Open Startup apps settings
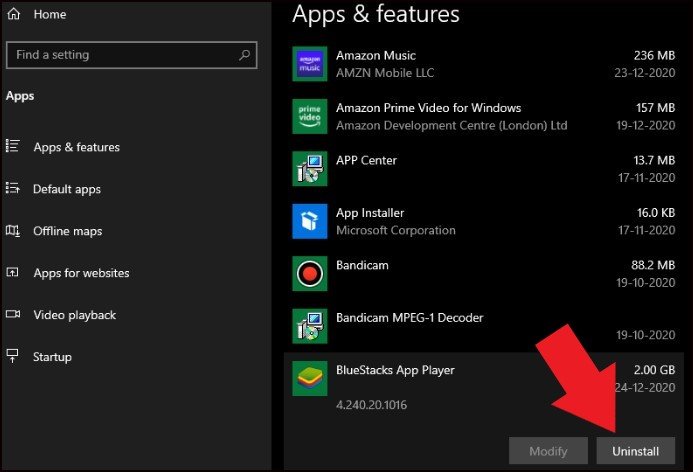 (52, 357)
